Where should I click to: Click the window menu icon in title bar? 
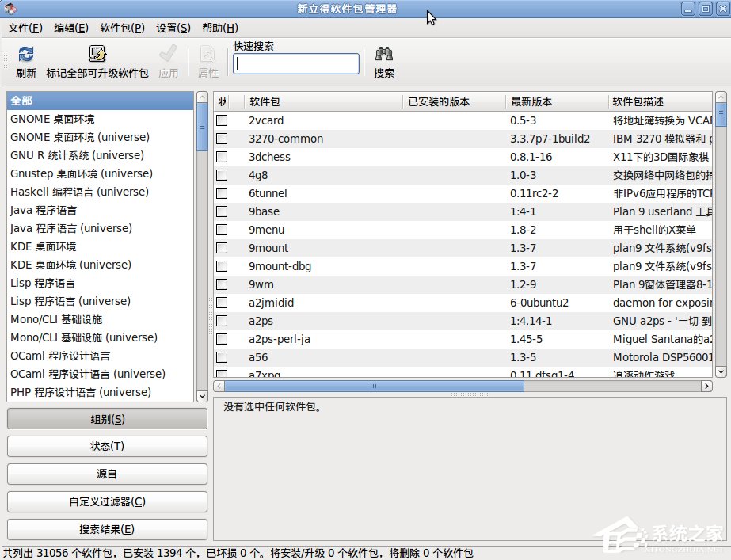click(9, 9)
